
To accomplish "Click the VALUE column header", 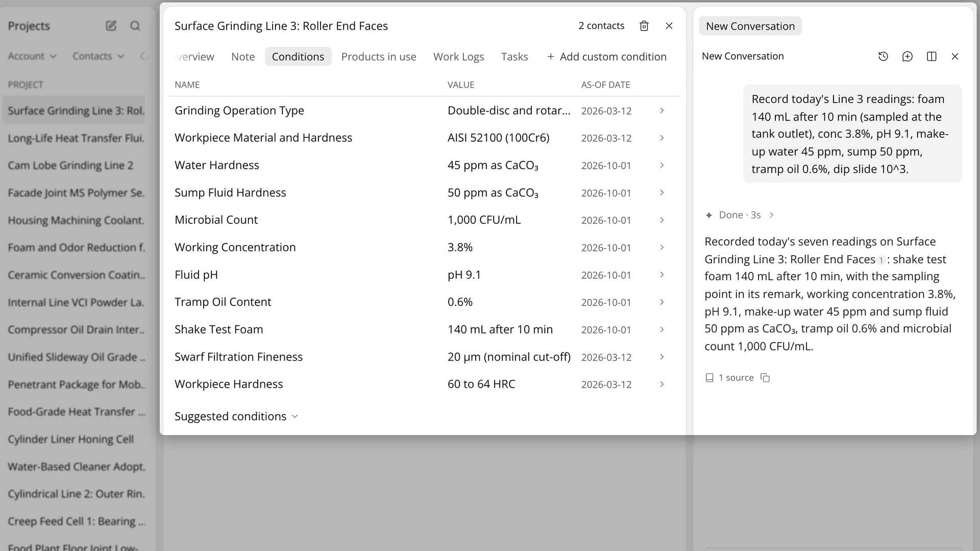I will pos(461,85).
